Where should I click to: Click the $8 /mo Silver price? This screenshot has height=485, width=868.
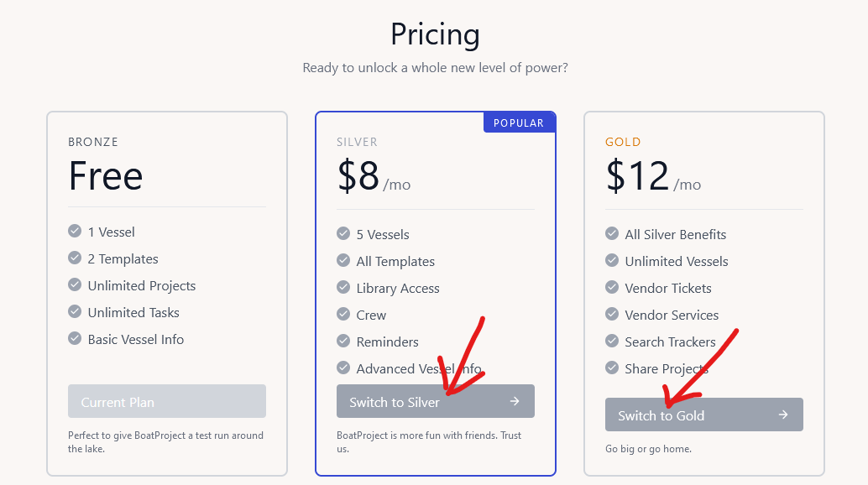[x=374, y=176]
